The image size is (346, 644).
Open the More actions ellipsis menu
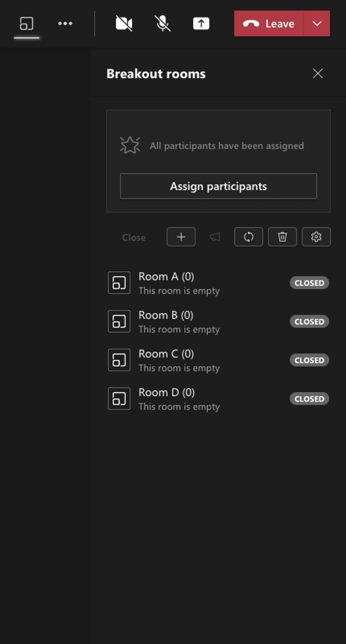(65, 23)
